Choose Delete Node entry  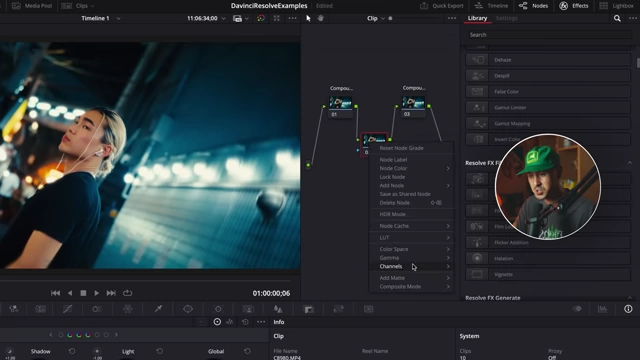411,202
